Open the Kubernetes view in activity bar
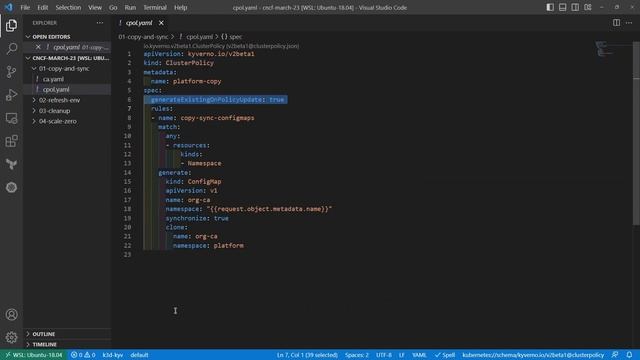 (11, 187)
